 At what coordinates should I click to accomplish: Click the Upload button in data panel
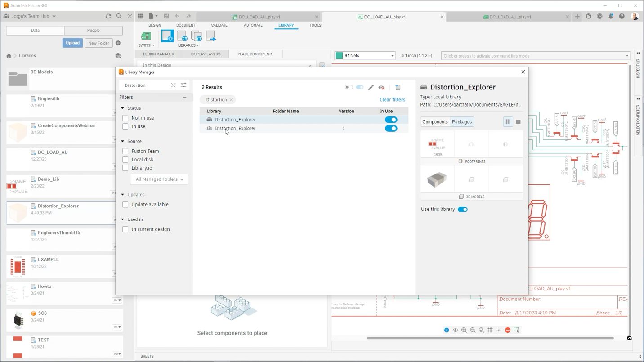[72, 43]
